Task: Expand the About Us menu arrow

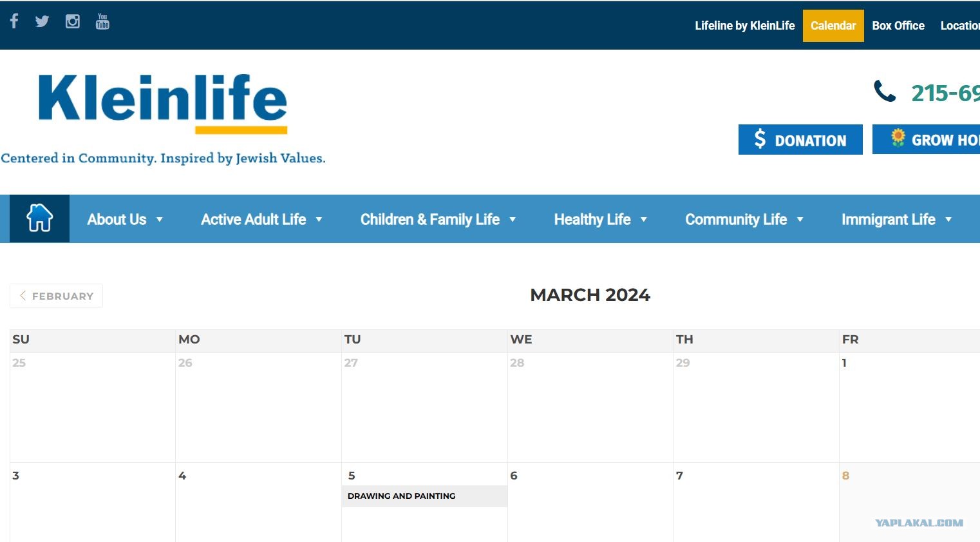Action: [x=160, y=220]
